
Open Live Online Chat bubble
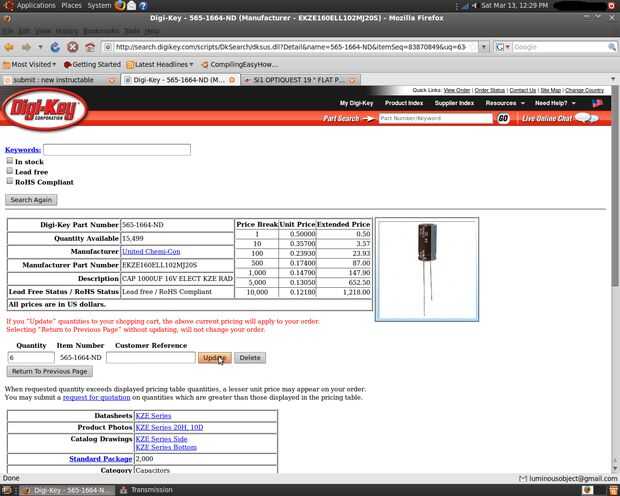pyautogui.click(x=587, y=118)
